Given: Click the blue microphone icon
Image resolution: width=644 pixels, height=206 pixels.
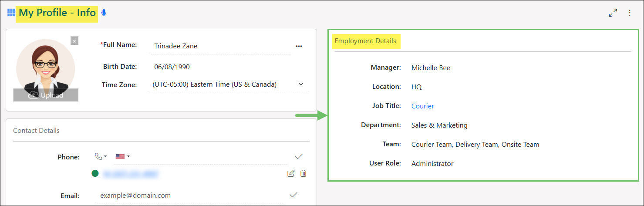Looking at the screenshot, I should [x=104, y=13].
